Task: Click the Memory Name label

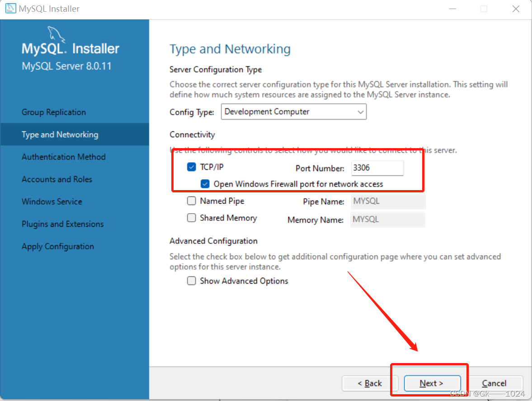Action: 315,220
